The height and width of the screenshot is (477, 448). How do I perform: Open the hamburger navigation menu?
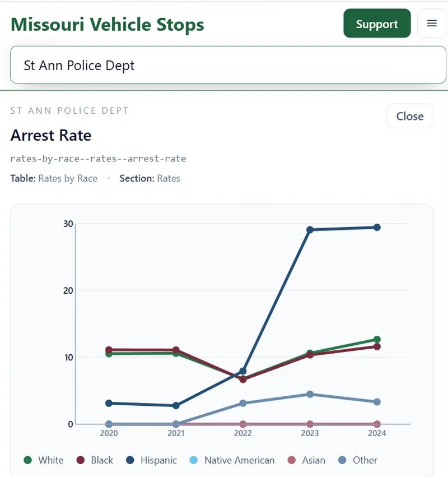pos(432,24)
